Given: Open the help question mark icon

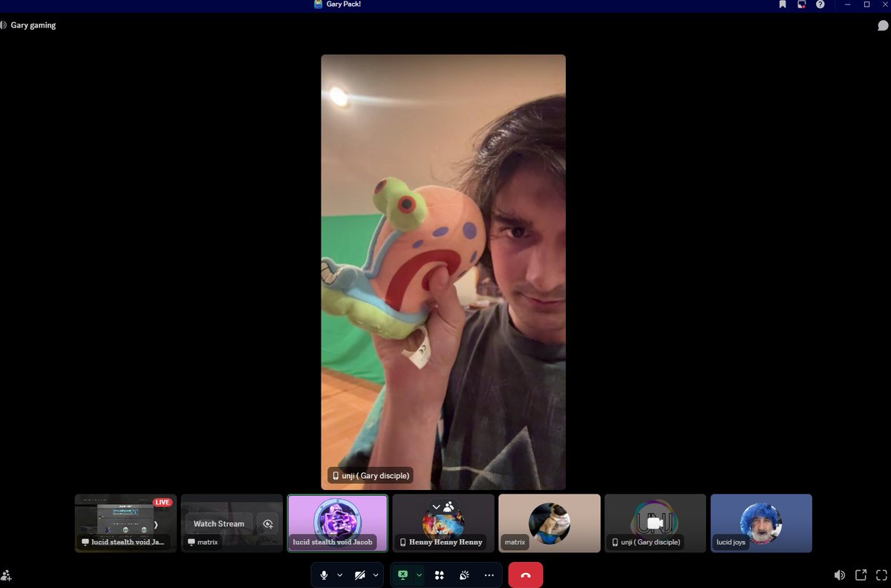Looking at the screenshot, I should coord(820,4).
